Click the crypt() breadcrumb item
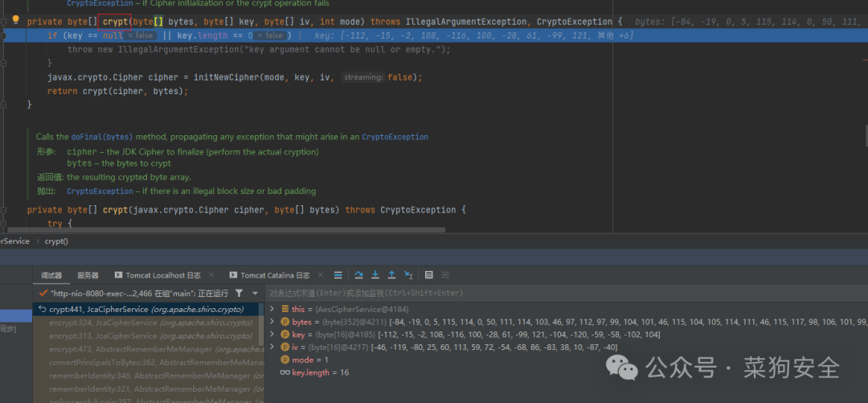Screen dimensions: 868x403 click(x=56, y=241)
